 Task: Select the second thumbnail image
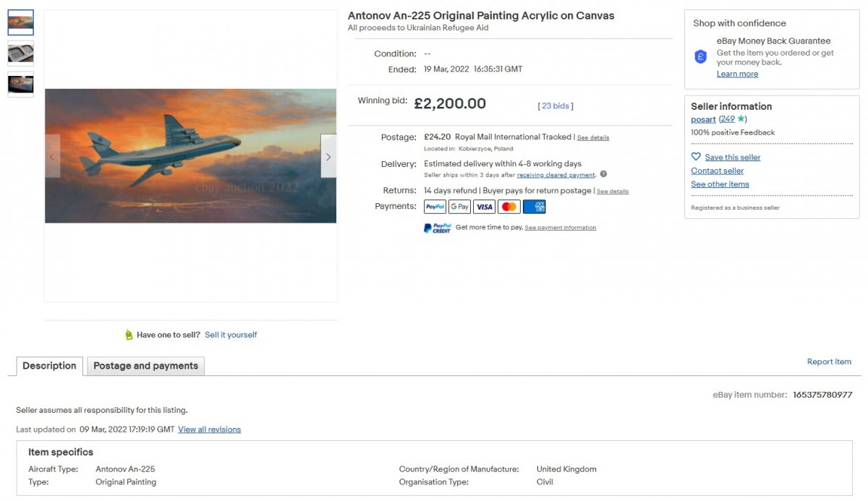(20, 53)
